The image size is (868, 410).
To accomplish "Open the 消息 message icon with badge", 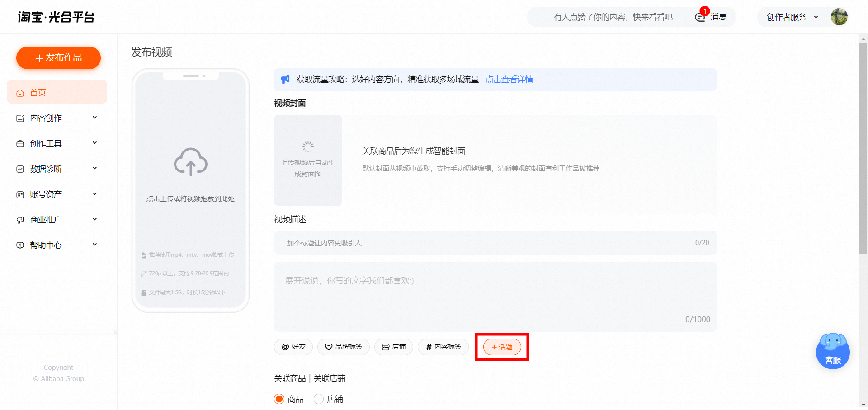I will [700, 17].
